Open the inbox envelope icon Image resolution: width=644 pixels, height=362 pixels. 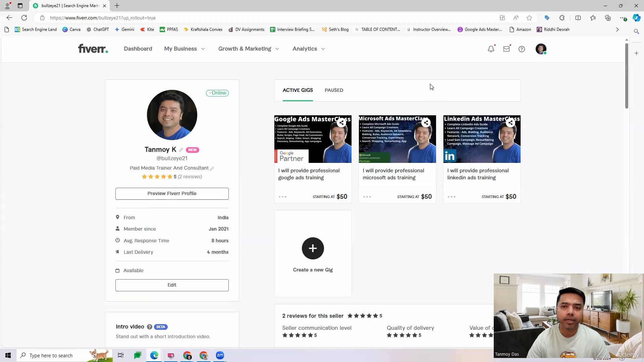[x=506, y=49]
